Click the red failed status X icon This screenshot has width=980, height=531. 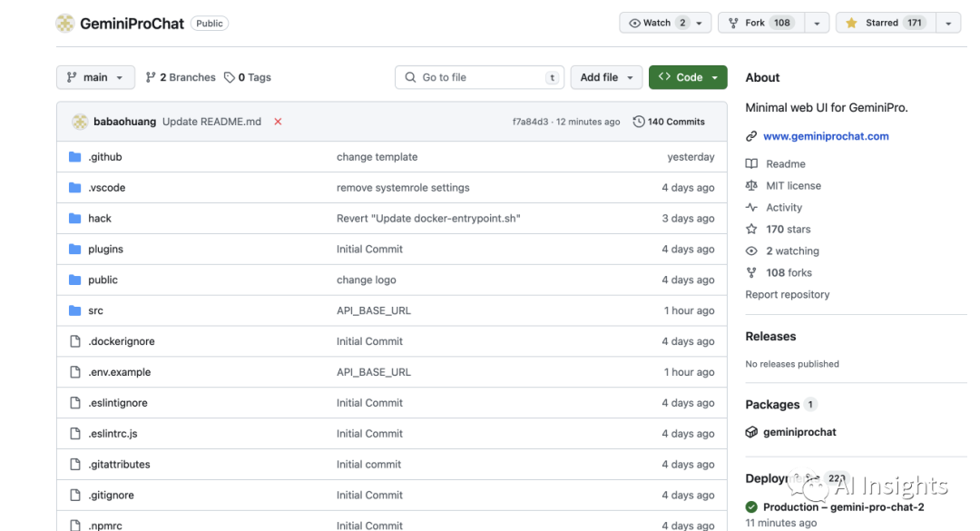[278, 122]
